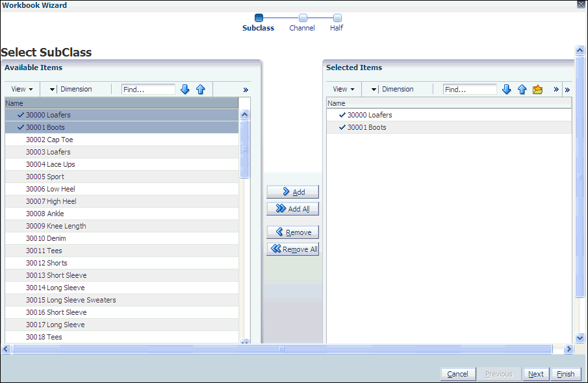Click the Remove All button

click(x=292, y=249)
